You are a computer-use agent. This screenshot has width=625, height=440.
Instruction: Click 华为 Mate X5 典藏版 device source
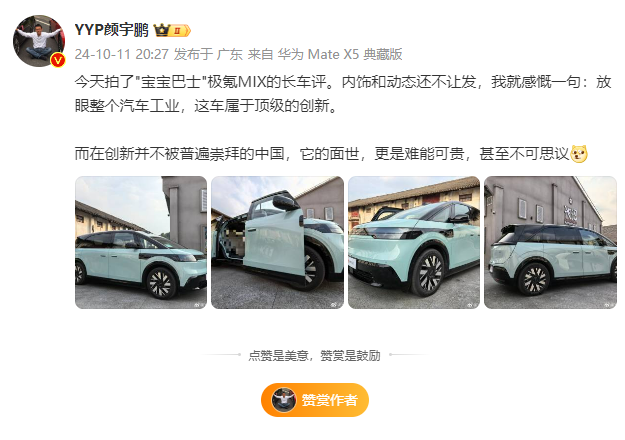tap(340, 54)
